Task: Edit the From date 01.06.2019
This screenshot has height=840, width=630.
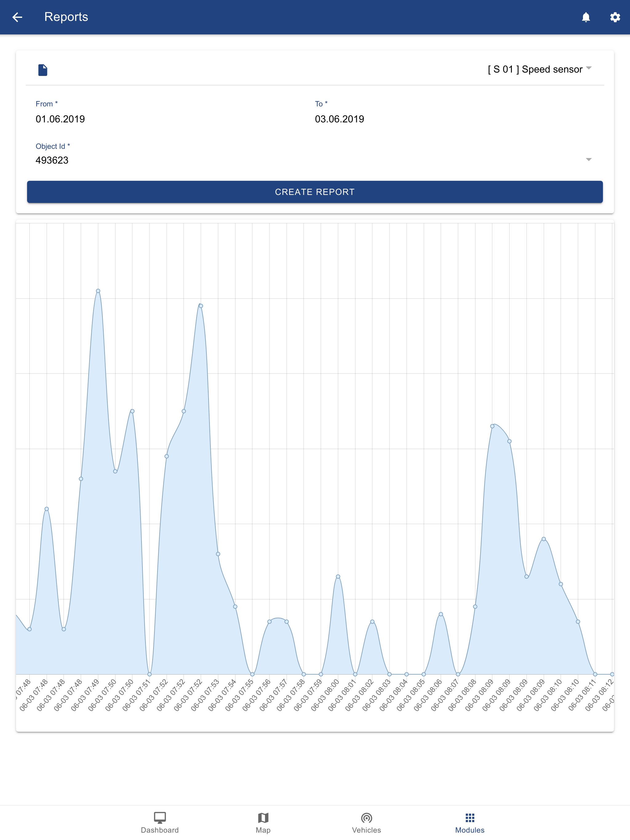Action: [60, 119]
